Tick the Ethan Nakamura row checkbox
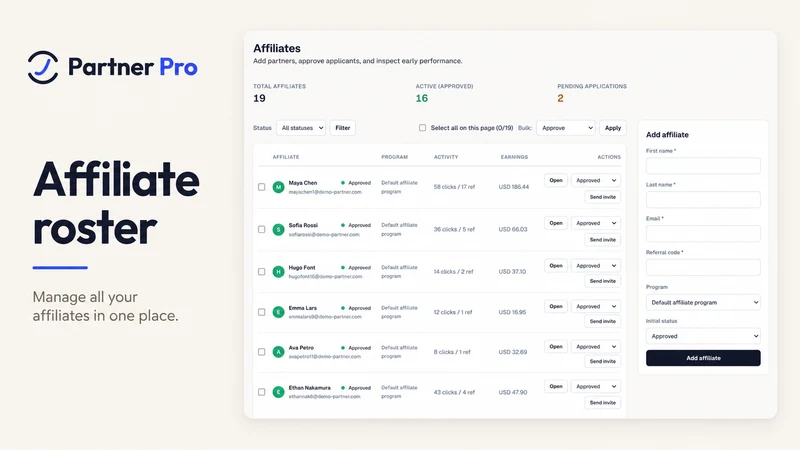800x450 pixels. click(x=261, y=392)
